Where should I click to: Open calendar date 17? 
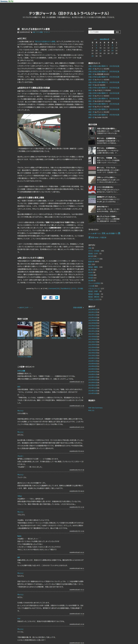point(100,50)
